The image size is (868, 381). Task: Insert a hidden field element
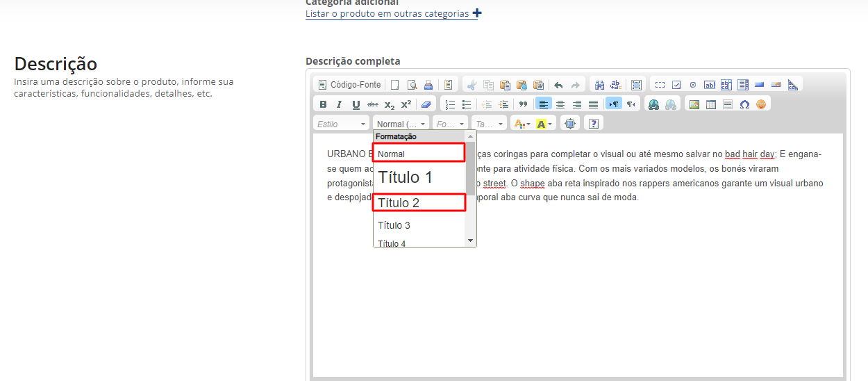pyautogui.click(x=793, y=85)
